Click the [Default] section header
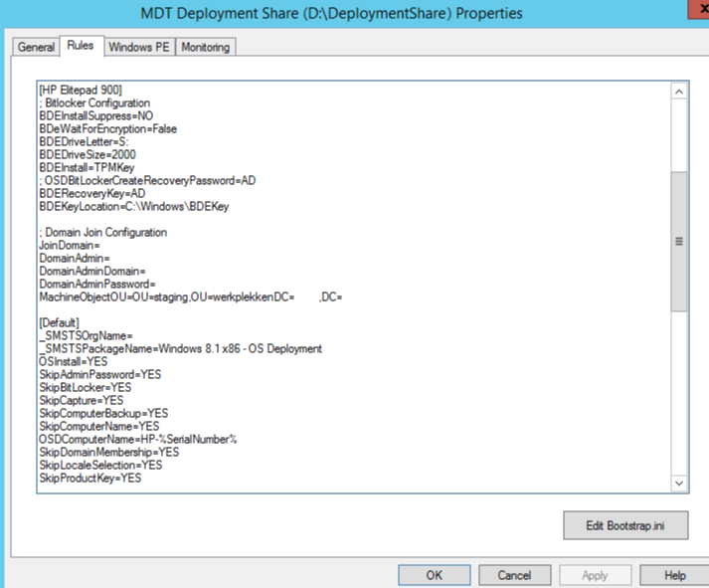The width and height of the screenshot is (709, 588). tap(60, 323)
